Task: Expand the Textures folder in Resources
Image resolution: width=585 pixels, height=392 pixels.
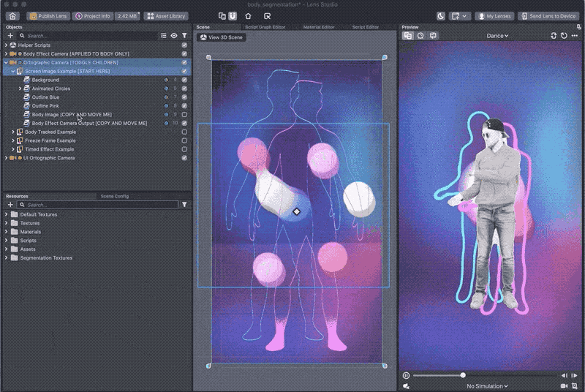Action: coord(7,223)
